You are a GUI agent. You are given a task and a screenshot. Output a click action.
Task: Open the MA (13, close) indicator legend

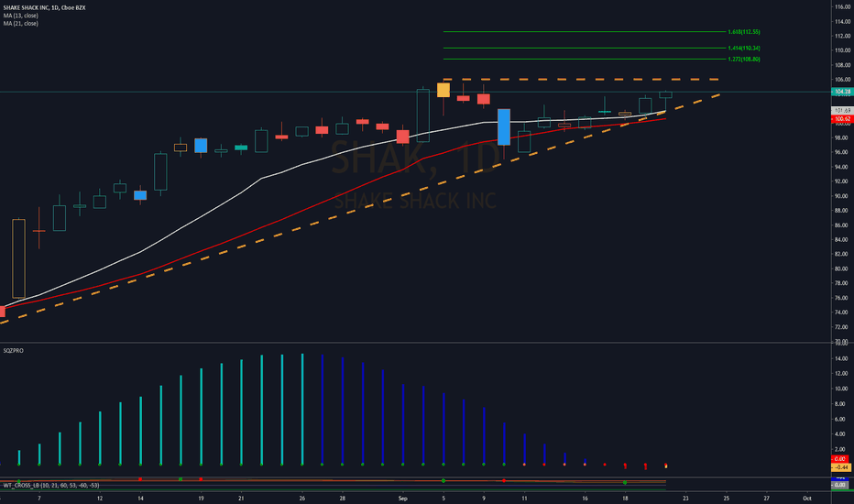21,16
